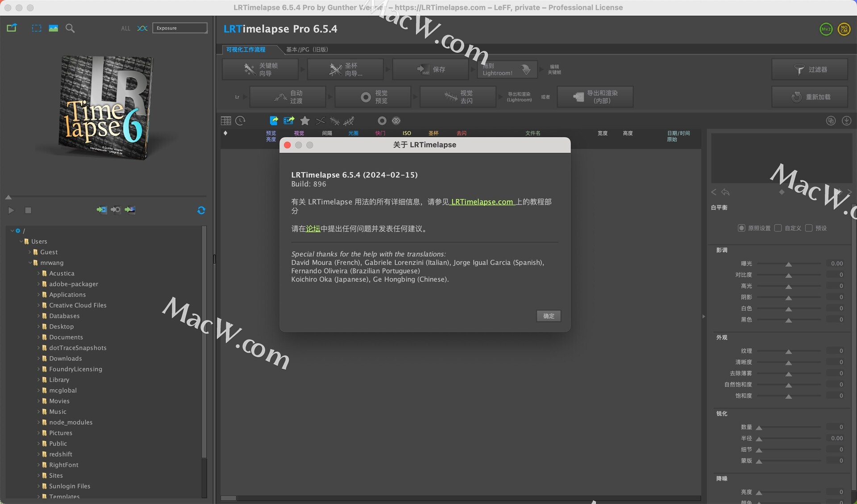The height and width of the screenshot is (504, 857).
Task: Switch to the 可视化工作流程 tab
Action: click(246, 50)
